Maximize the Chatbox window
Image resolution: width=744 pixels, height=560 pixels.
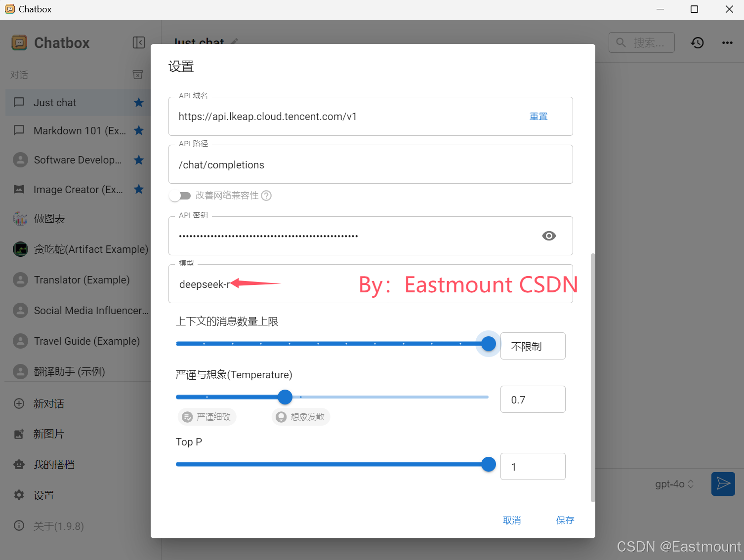pyautogui.click(x=694, y=9)
